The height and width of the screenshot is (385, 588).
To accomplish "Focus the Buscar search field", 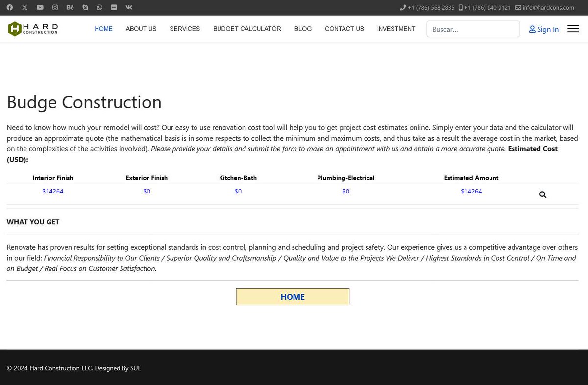I will coord(473,29).
